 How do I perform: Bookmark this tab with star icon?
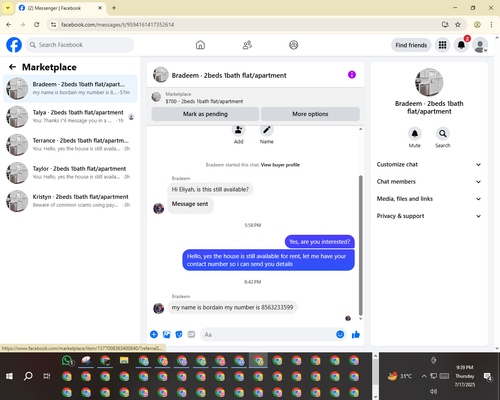(458, 25)
